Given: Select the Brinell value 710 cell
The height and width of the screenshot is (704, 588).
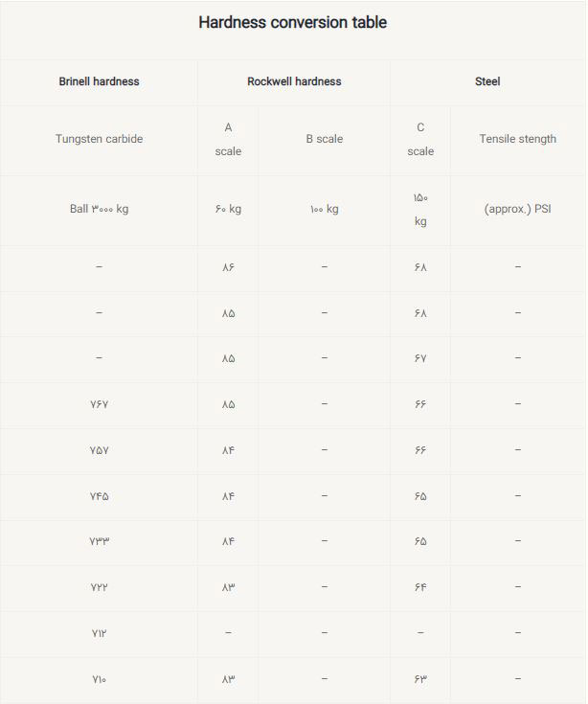Looking at the screenshot, I should click(99, 679).
